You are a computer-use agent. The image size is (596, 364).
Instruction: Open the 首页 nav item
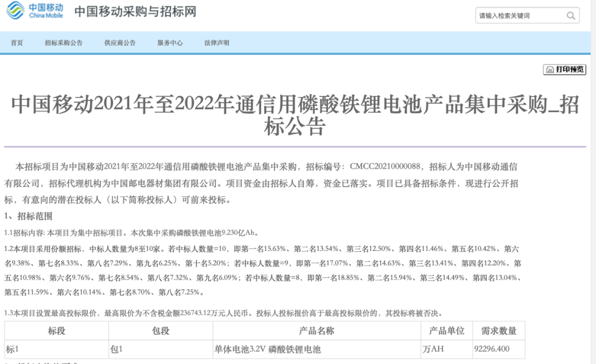(x=17, y=43)
